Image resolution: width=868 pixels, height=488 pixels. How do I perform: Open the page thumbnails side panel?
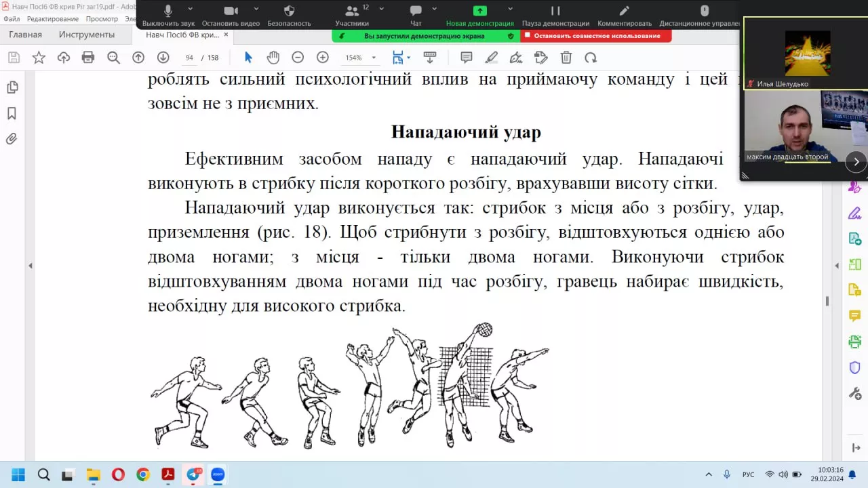point(12,87)
